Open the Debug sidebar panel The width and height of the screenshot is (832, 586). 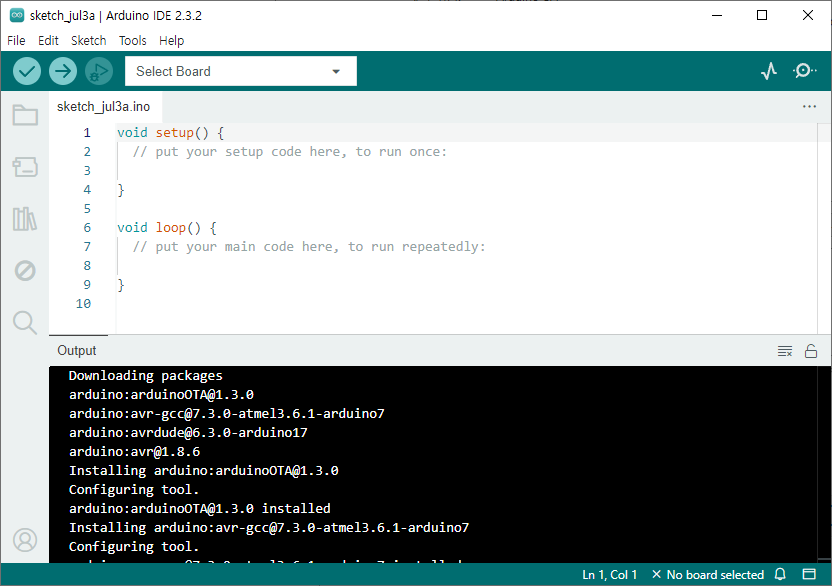[x=25, y=271]
